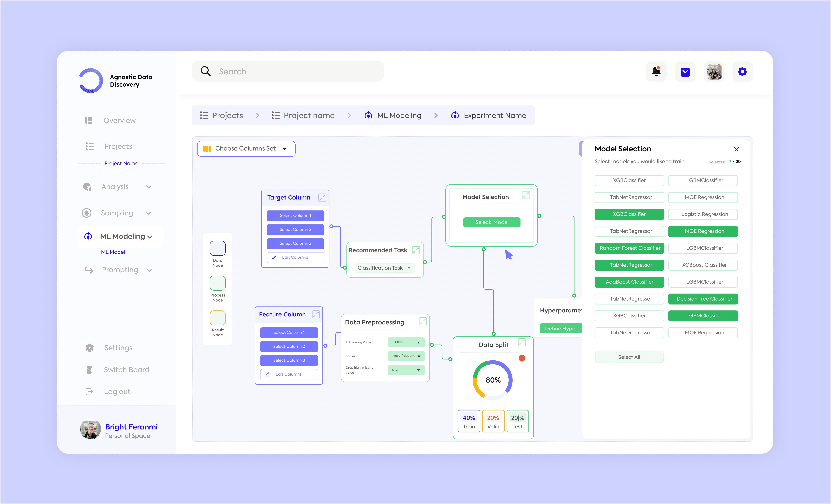Click the 80% data split donut chart
Viewport: 831px width, 504px height.
point(493,380)
